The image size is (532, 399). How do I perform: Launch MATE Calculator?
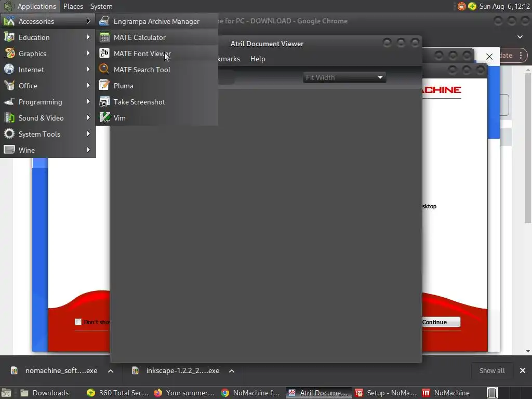157,37
